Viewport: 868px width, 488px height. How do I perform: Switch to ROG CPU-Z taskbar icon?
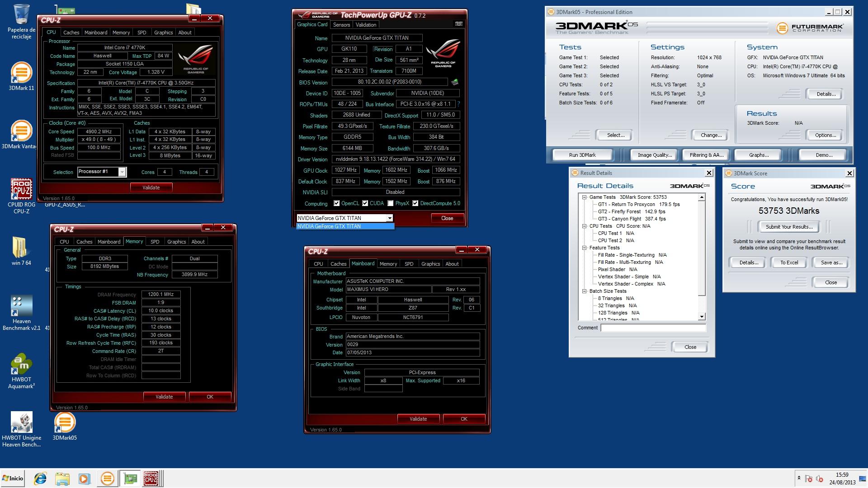coord(151,479)
